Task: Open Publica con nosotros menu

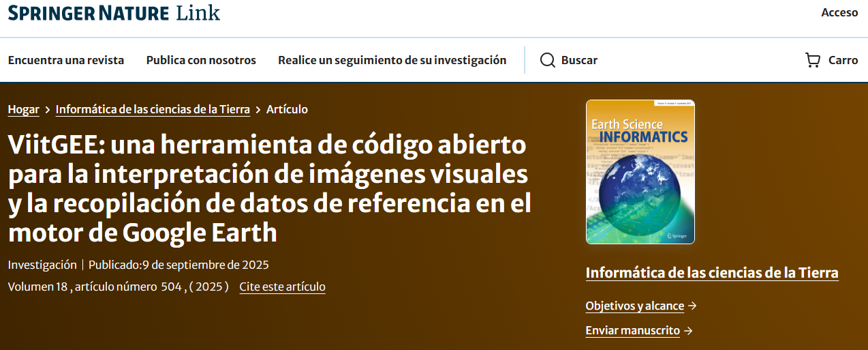Action: pyautogui.click(x=201, y=60)
